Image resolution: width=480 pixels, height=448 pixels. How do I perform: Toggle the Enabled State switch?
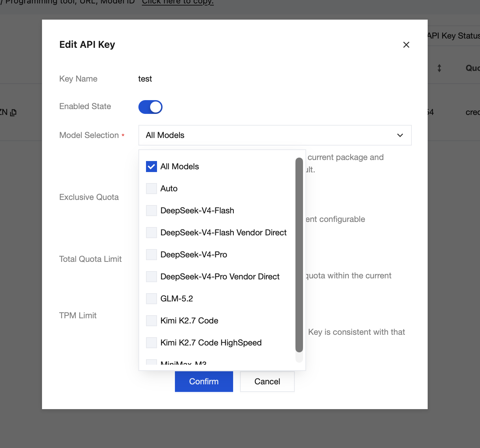[x=150, y=107]
